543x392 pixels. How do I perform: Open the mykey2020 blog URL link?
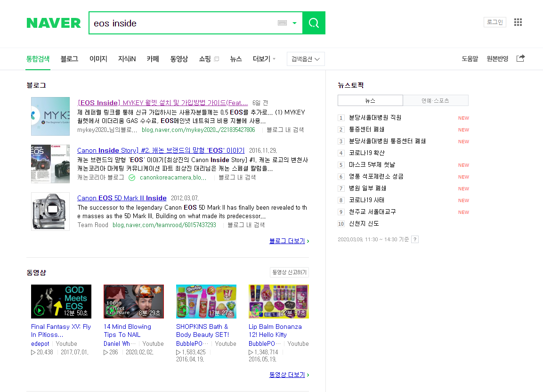click(198, 130)
